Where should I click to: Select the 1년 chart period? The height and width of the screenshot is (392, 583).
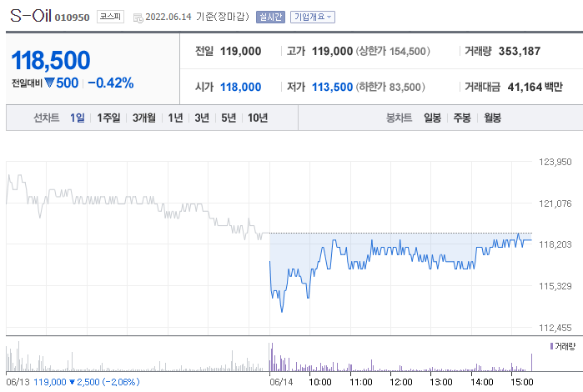pyautogui.click(x=175, y=118)
